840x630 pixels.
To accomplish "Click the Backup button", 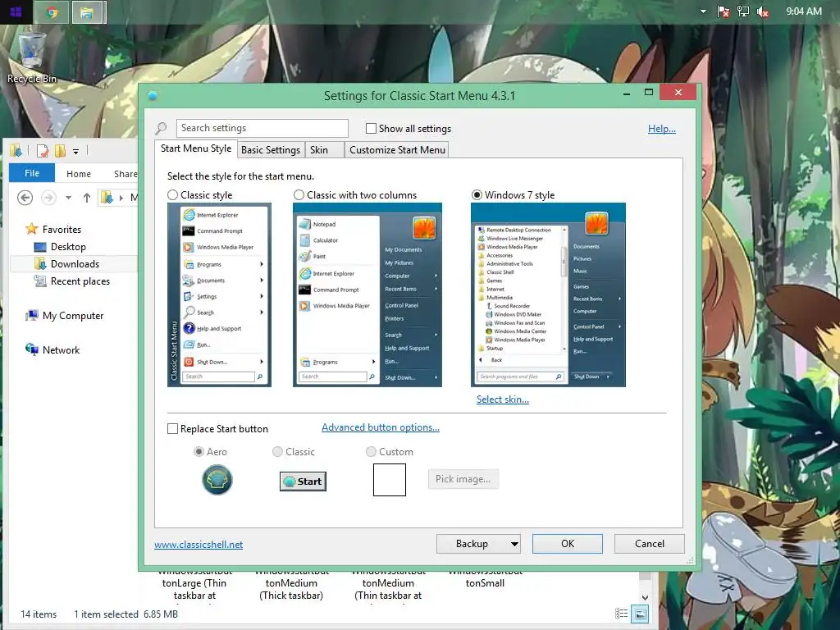I will pyautogui.click(x=472, y=544).
